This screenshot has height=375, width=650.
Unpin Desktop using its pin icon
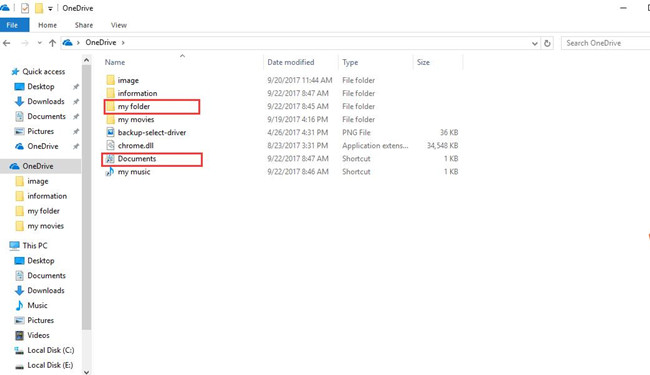point(76,87)
